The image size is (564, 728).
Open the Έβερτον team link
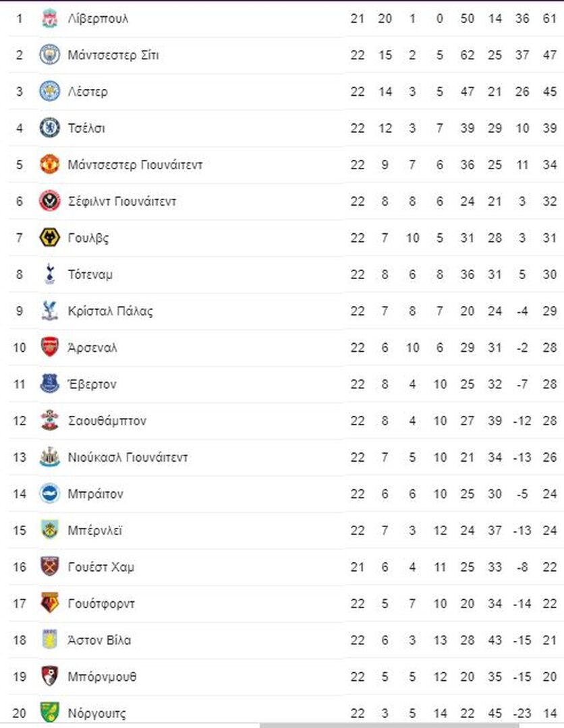tap(92, 384)
